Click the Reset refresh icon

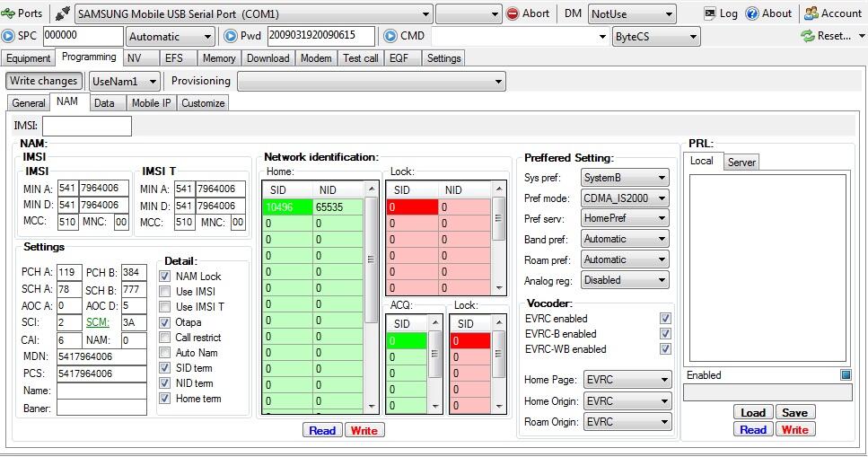point(807,36)
